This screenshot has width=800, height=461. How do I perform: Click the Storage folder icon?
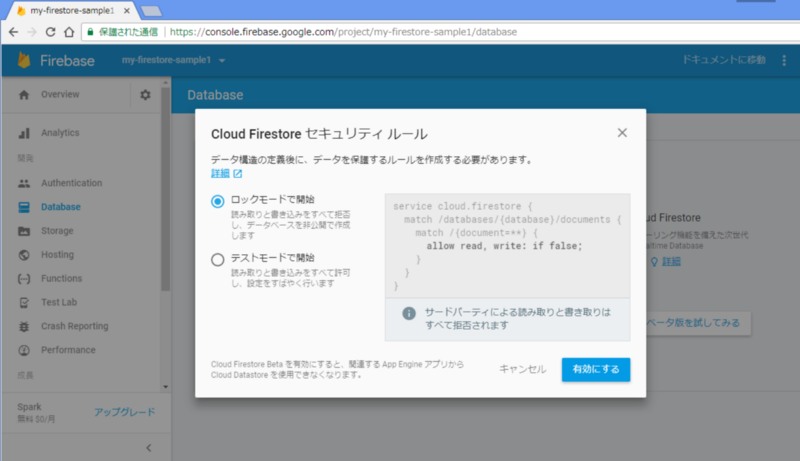[x=24, y=231]
